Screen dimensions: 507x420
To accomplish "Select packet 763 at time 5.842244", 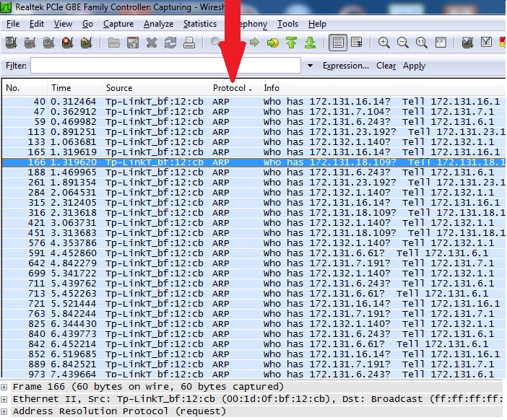I will click(x=253, y=314).
